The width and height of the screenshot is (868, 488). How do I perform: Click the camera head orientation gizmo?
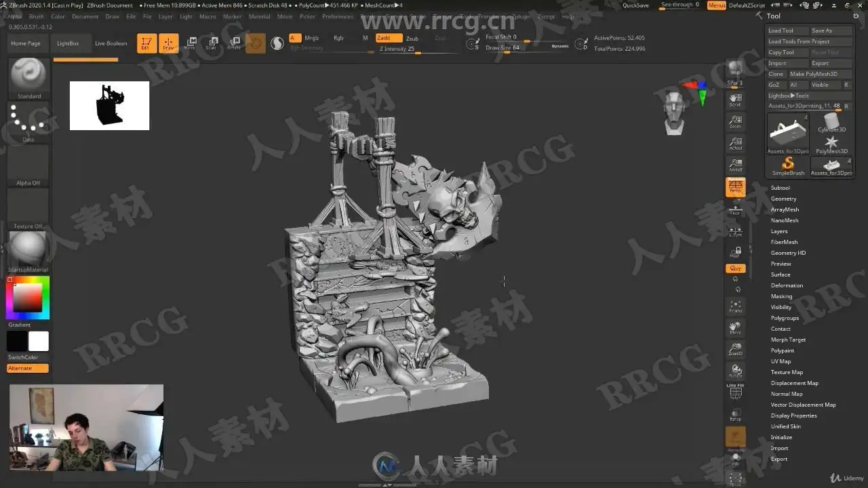click(x=673, y=114)
